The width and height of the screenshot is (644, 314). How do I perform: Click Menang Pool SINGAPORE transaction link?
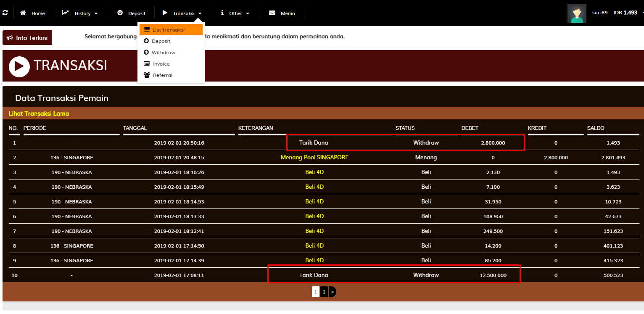(x=314, y=157)
